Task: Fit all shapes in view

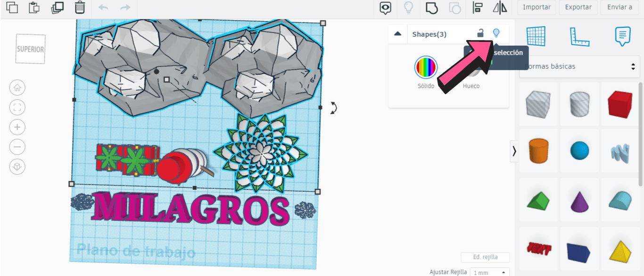Action: 17,107
